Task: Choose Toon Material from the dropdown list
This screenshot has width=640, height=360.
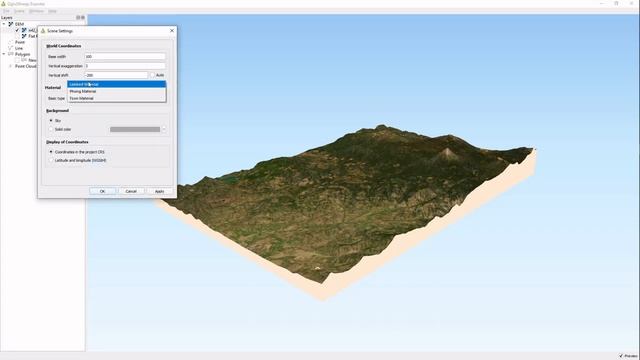Action: [x=117, y=98]
